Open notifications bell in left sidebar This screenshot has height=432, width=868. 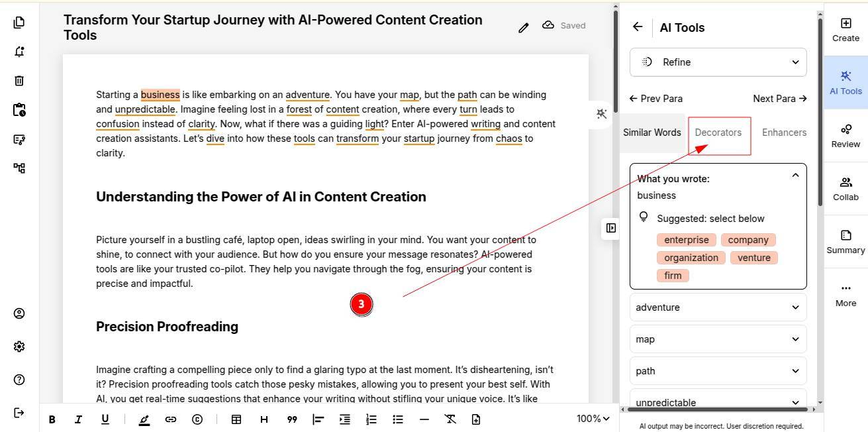click(x=19, y=52)
